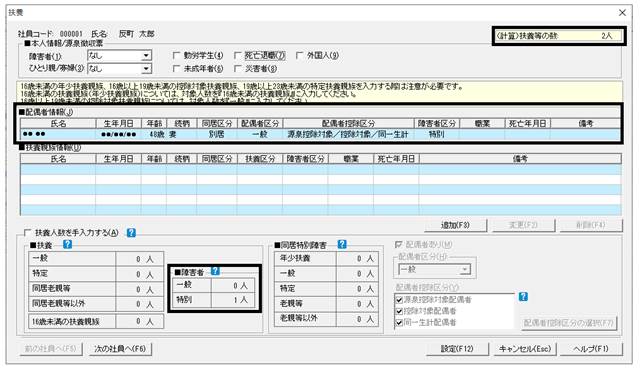Toggle 未成年者(6) checkbox
Viewport: 642px width, 373px height.
coord(176,68)
